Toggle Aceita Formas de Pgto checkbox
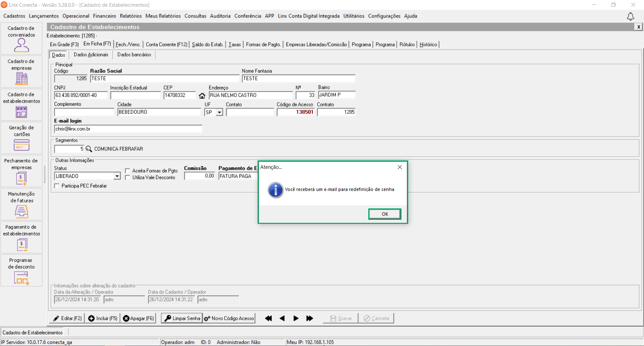Viewport: 644px width, 346px height. pyautogui.click(x=127, y=171)
